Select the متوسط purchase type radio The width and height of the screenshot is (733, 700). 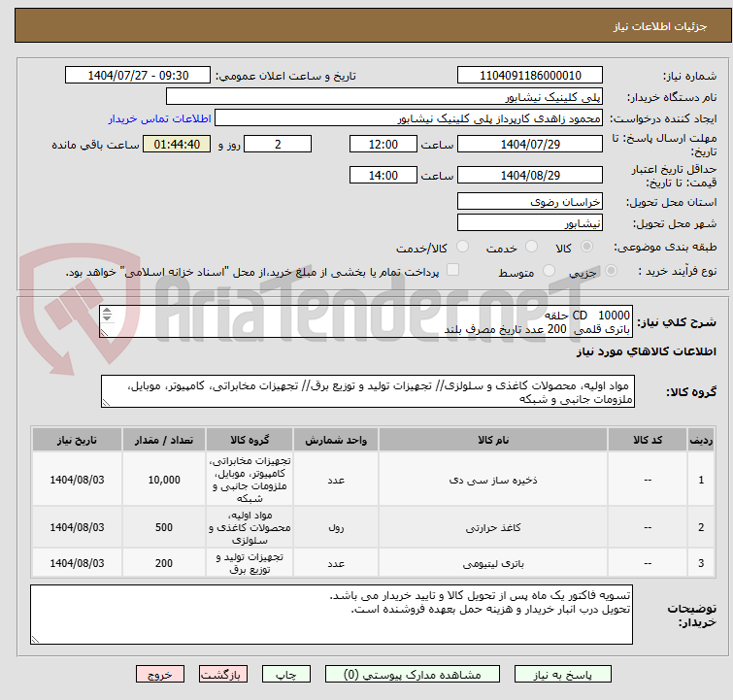tap(549, 271)
